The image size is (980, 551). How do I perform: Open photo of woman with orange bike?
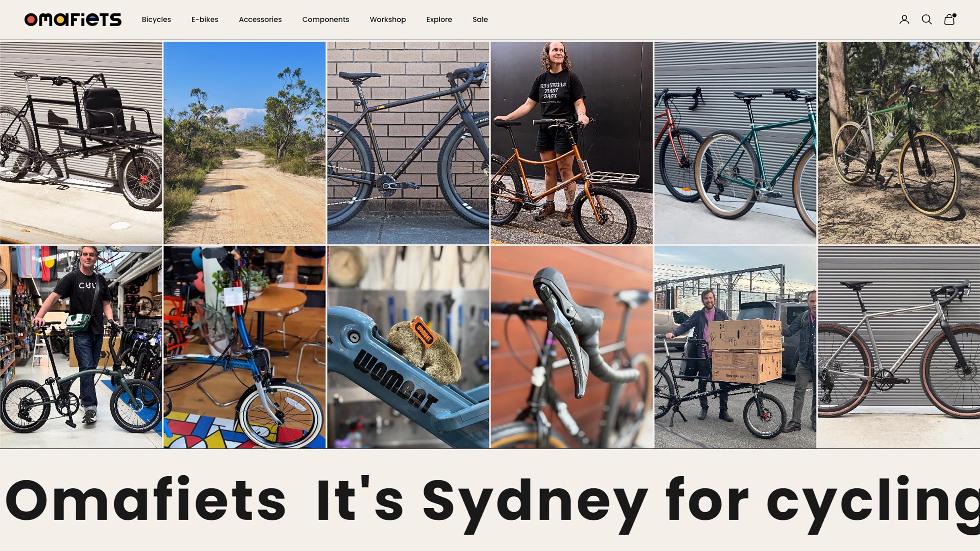[572, 143]
